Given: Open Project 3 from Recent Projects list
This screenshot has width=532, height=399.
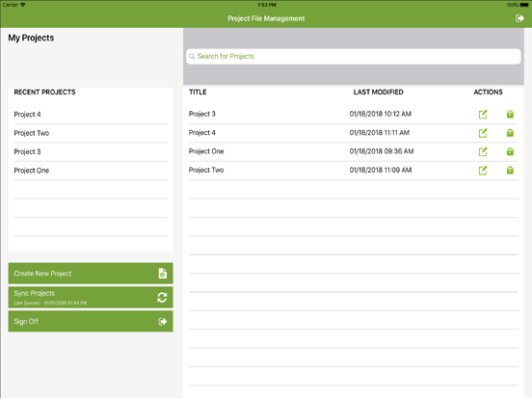Looking at the screenshot, I should pyautogui.click(x=27, y=151).
